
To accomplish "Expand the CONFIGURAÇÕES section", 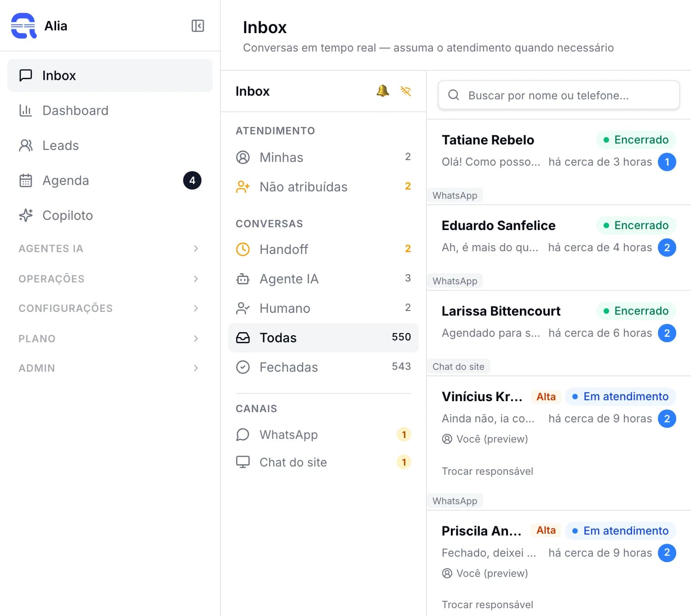I will click(109, 308).
